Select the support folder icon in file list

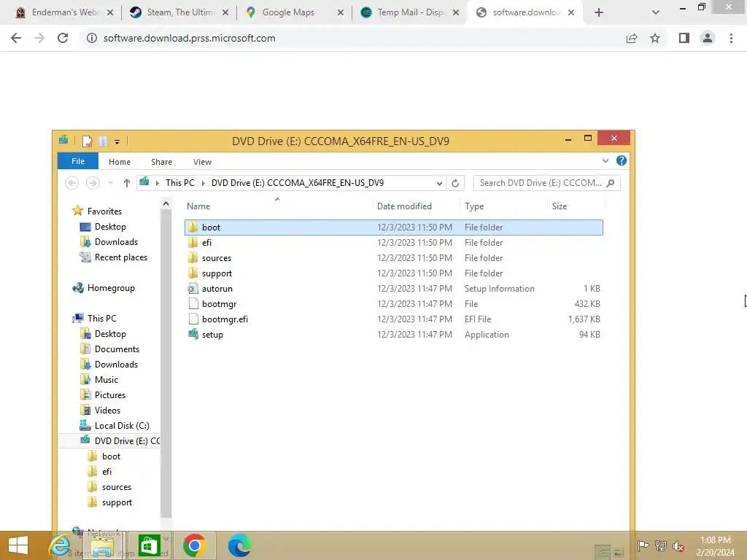point(193,273)
